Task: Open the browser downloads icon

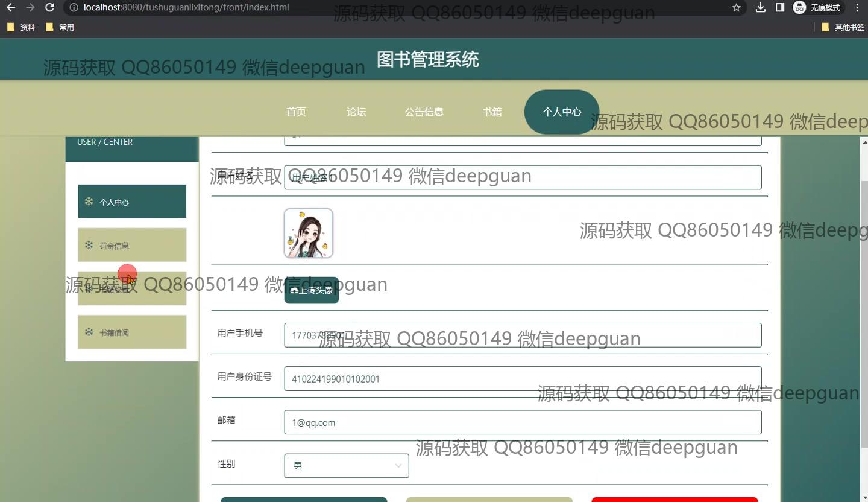Action: pos(761,8)
